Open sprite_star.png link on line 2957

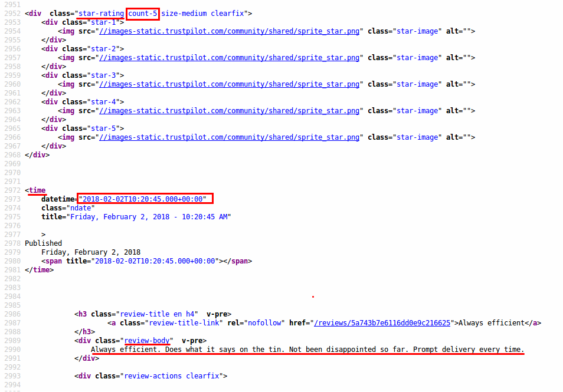229,58
